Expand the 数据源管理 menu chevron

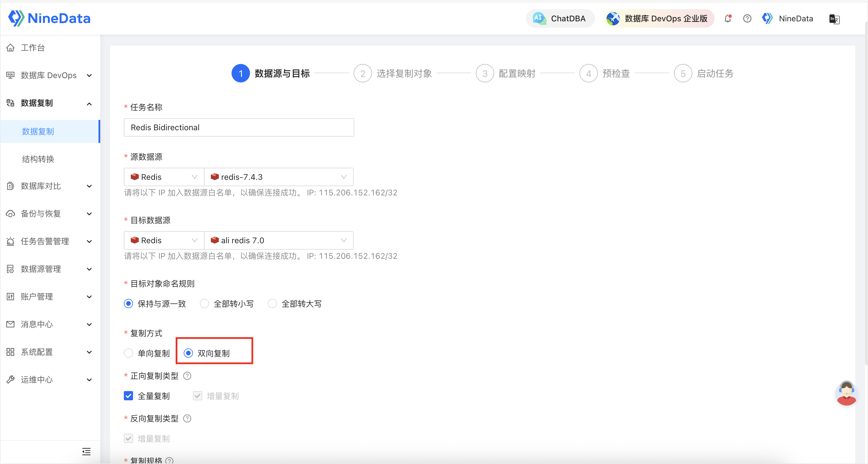(x=89, y=269)
